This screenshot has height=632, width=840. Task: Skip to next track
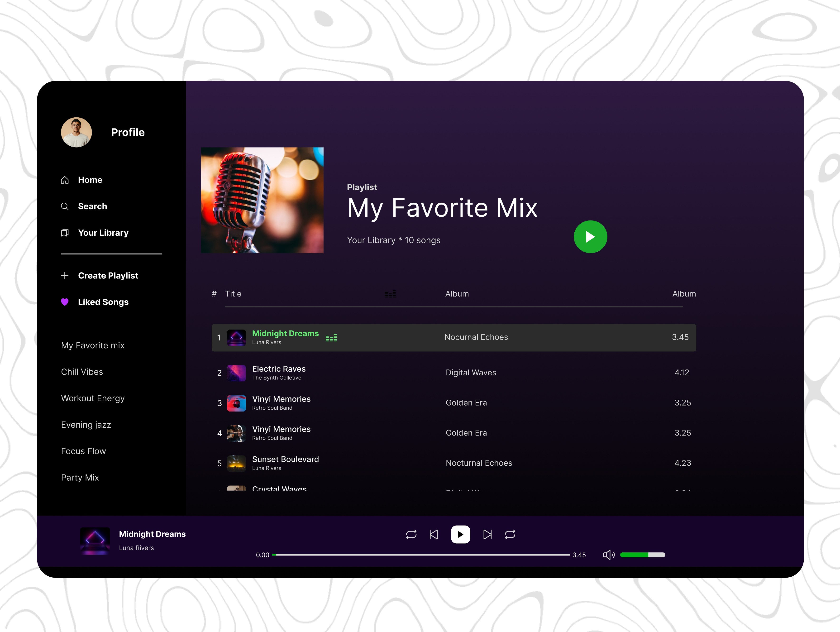coord(487,534)
